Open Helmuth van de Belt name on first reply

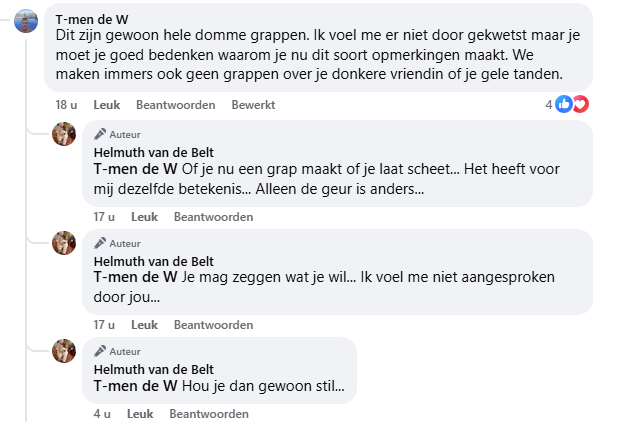154,151
